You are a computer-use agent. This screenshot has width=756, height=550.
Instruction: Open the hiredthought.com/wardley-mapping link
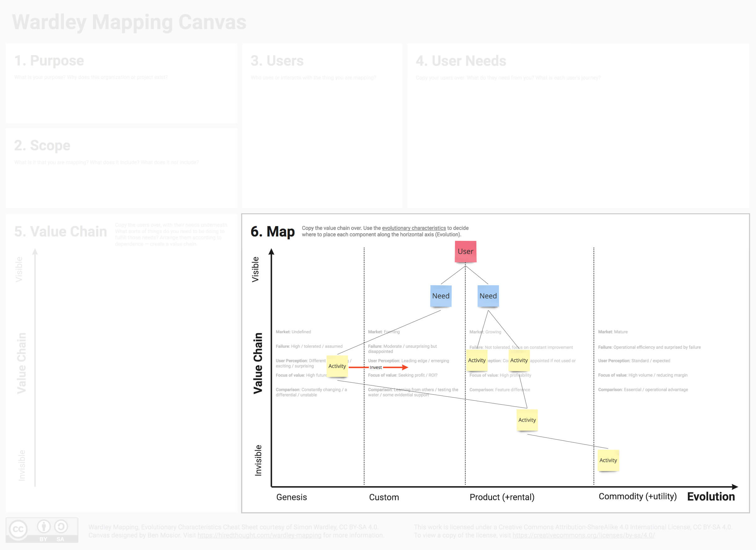[259, 535]
